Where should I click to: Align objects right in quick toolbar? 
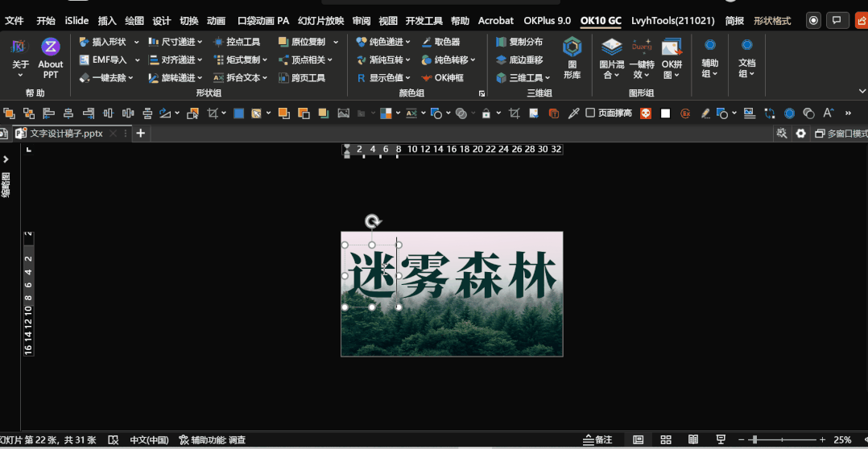[89, 113]
